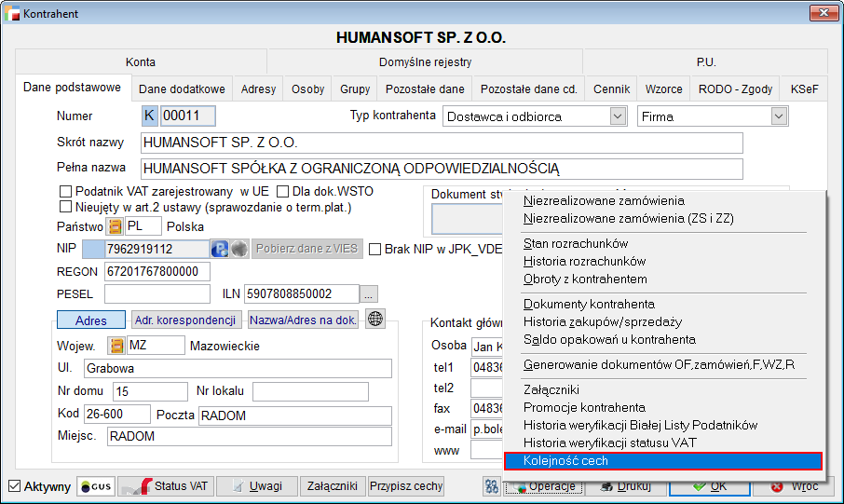
Task: Click the Operacje button
Action: (544, 486)
